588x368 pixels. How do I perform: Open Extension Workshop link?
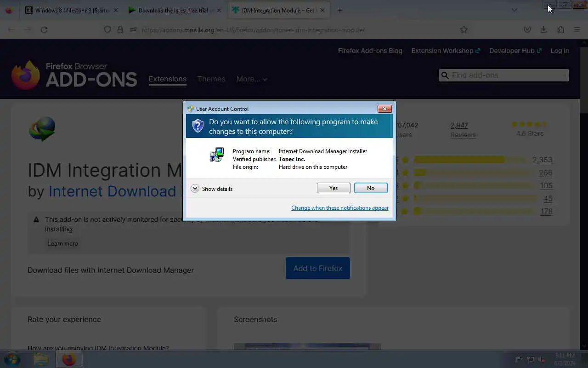[x=446, y=51]
